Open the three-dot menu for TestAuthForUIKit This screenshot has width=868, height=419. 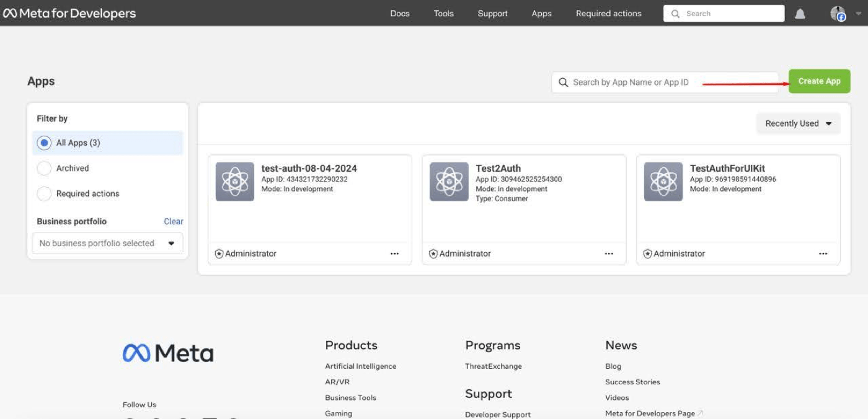point(823,254)
